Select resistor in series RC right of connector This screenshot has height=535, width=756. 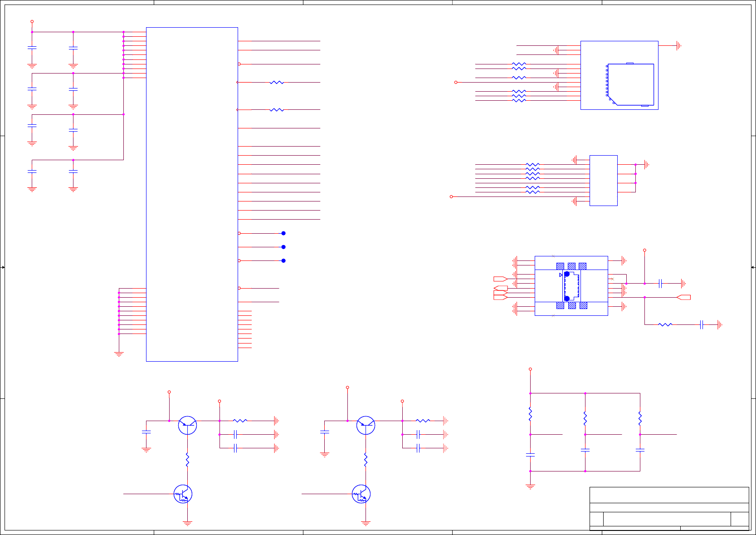[665, 324]
